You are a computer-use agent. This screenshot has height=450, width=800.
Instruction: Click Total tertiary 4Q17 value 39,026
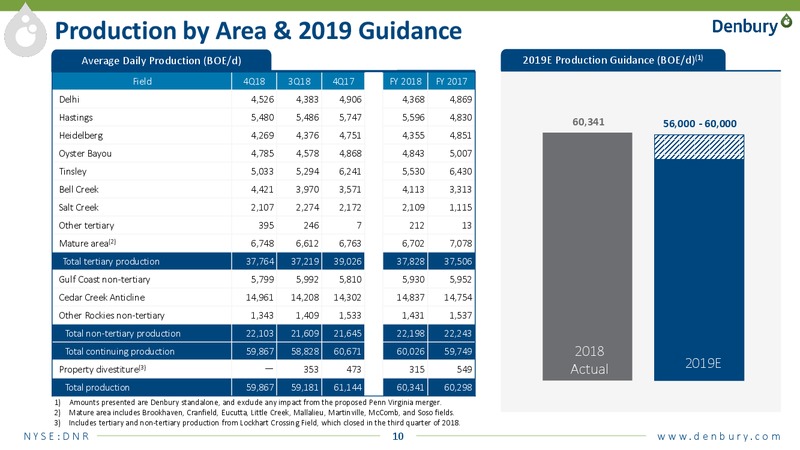[x=347, y=261]
